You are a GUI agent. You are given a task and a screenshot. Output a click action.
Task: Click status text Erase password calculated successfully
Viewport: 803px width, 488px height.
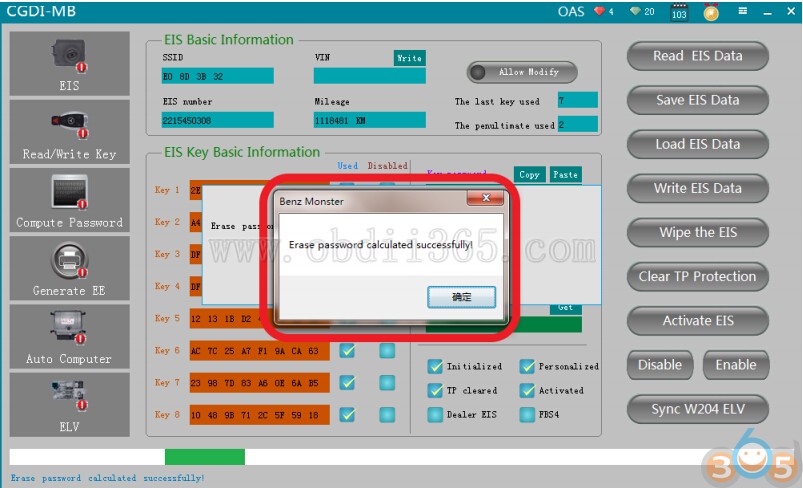[108, 478]
